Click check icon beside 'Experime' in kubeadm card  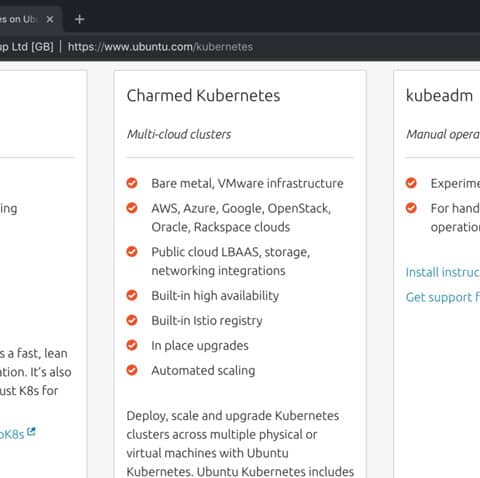(411, 183)
